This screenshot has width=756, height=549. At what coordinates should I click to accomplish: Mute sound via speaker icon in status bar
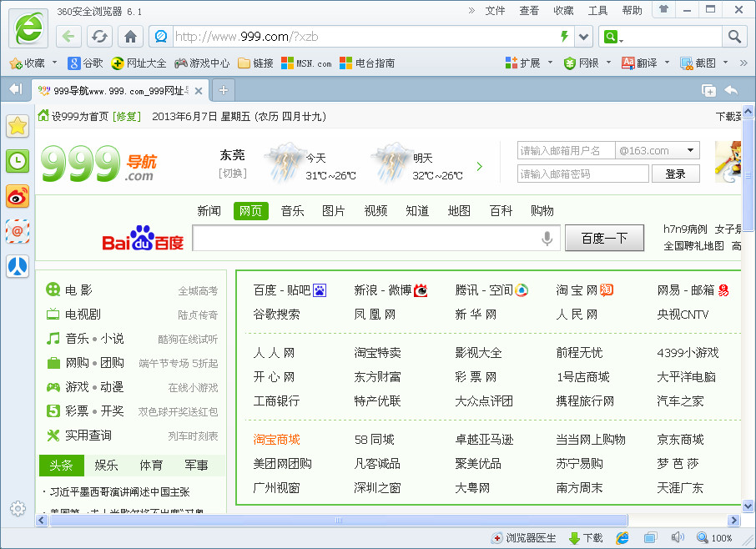point(678,537)
